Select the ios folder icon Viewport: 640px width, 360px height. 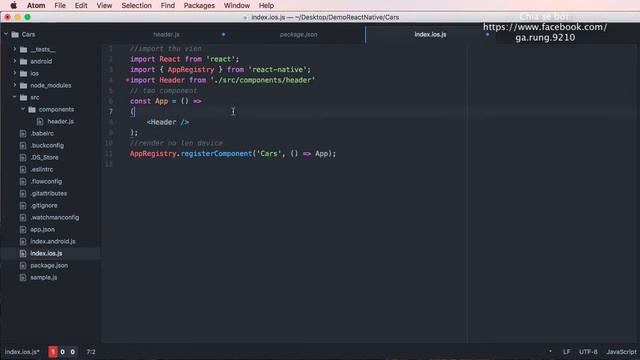(x=24, y=73)
